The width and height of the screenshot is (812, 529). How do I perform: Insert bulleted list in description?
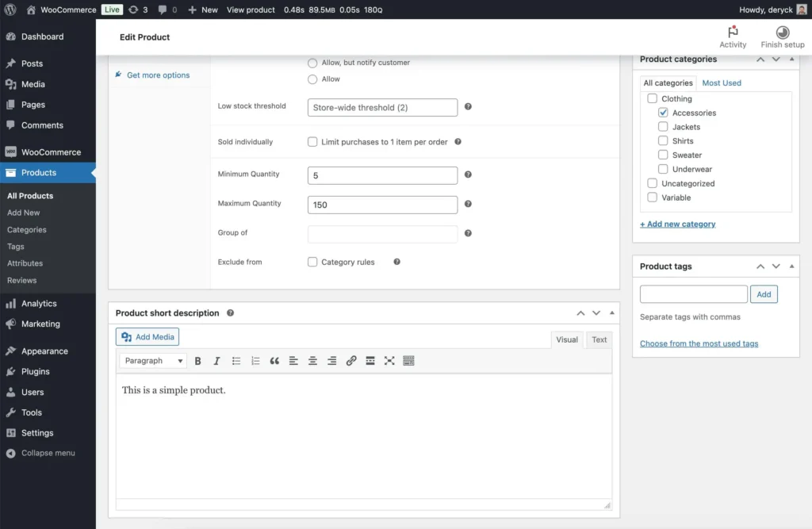(x=236, y=361)
